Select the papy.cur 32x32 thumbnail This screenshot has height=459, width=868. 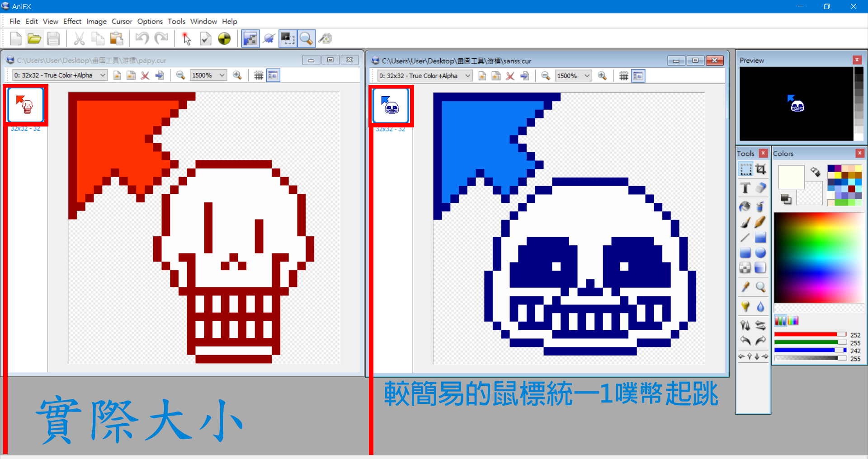pos(25,105)
